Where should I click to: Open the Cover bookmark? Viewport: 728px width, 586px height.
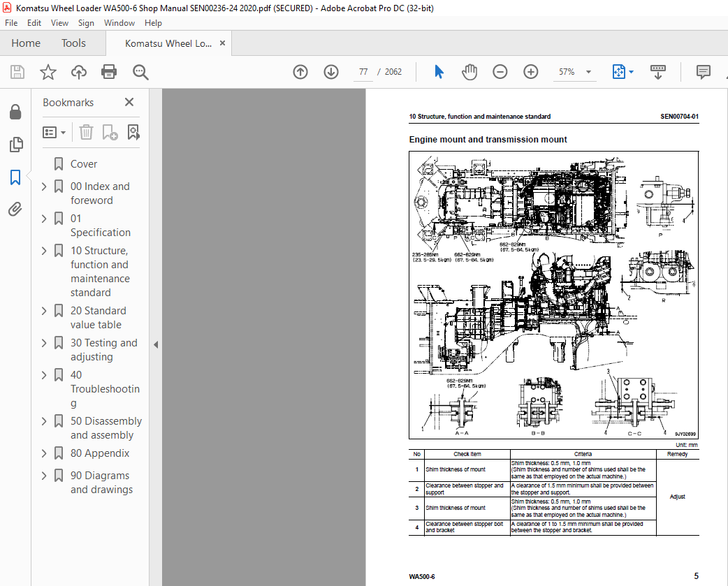point(84,163)
